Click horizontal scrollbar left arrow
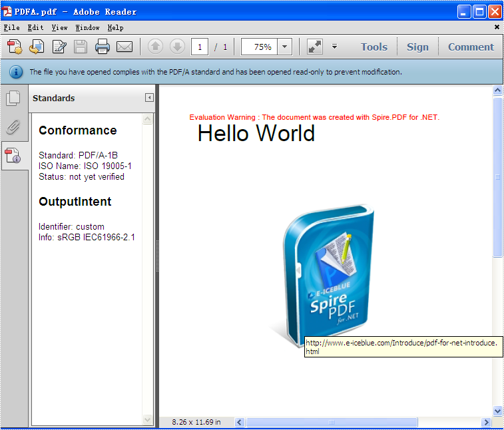 click(x=239, y=422)
